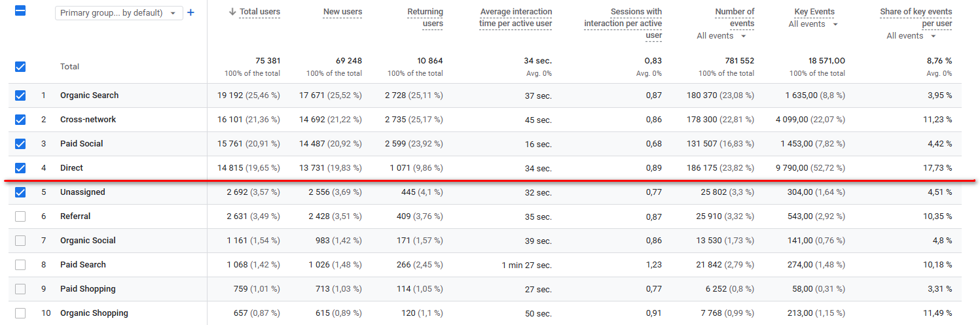
Task: Check the Referral row checkbox
Action: [20, 216]
